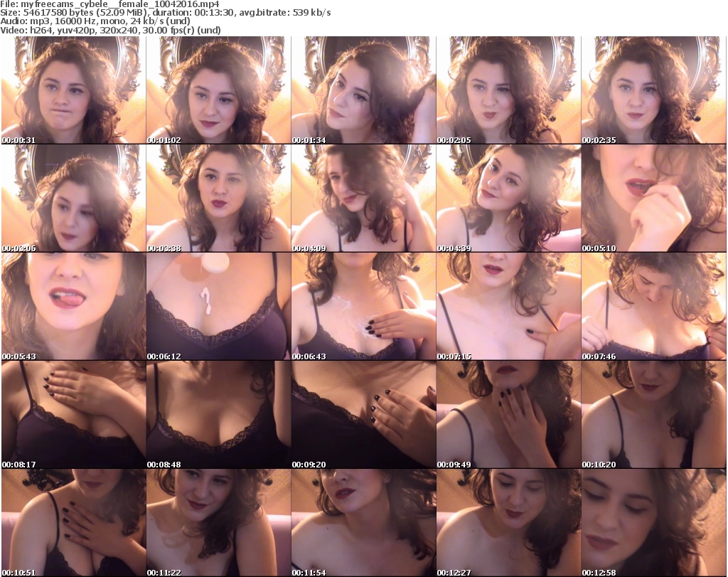Click the 00:11:54 timestamp label
The width and height of the screenshot is (728, 577).
tap(309, 572)
